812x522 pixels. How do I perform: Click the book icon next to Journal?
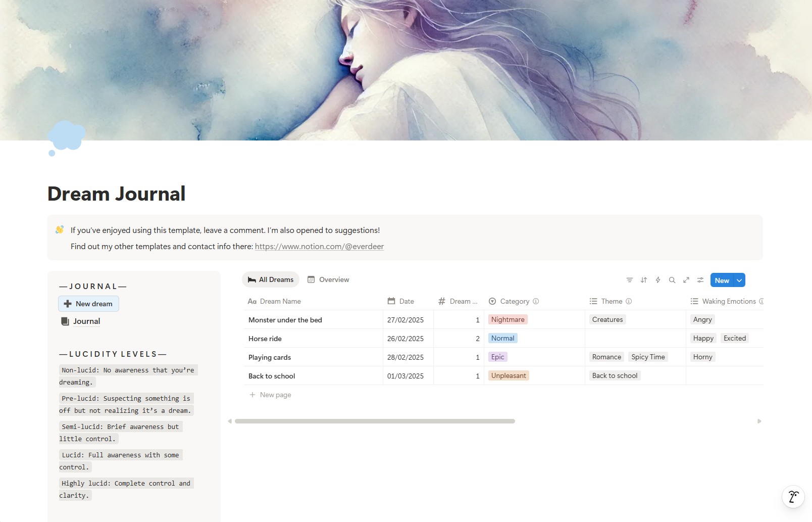point(65,321)
